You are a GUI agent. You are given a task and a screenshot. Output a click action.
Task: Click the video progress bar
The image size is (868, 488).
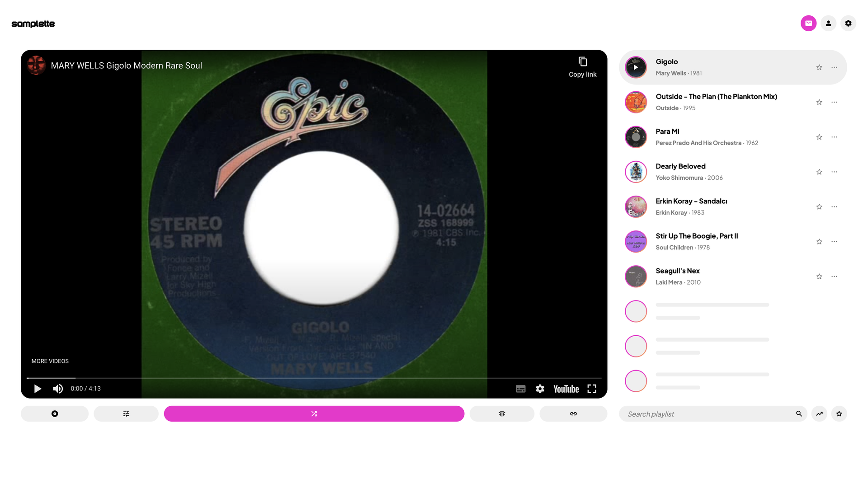314,378
